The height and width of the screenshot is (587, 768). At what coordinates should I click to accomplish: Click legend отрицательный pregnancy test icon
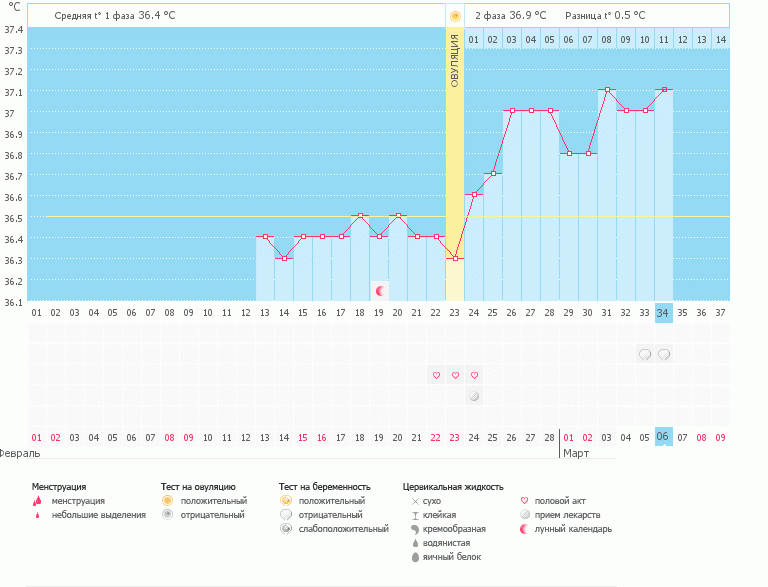[286, 514]
